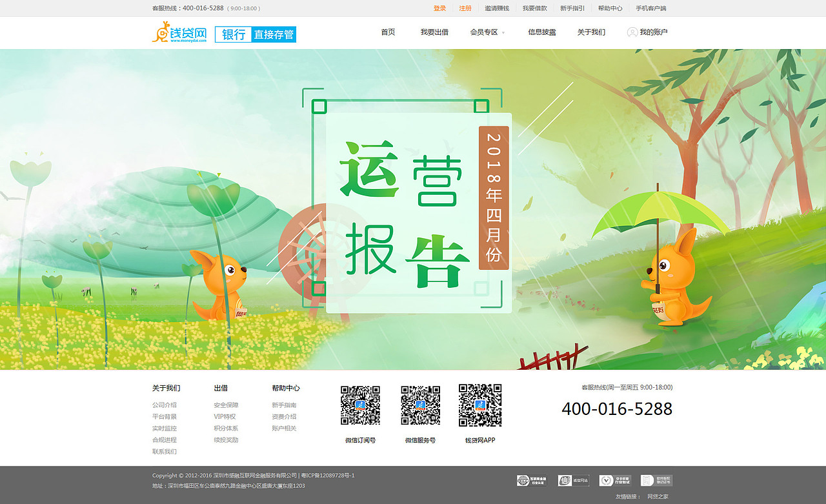
Task: Click the 我的账户 user avatar icon
Action: [631, 32]
